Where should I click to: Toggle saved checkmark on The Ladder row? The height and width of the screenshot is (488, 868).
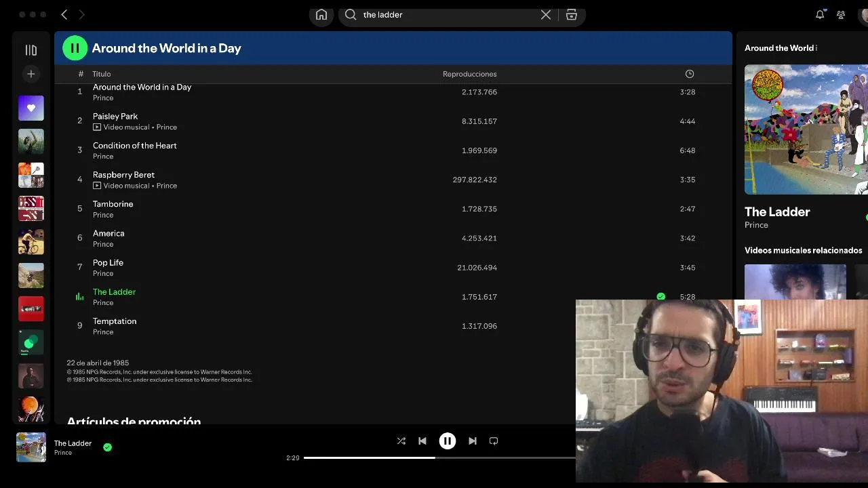[x=661, y=296]
